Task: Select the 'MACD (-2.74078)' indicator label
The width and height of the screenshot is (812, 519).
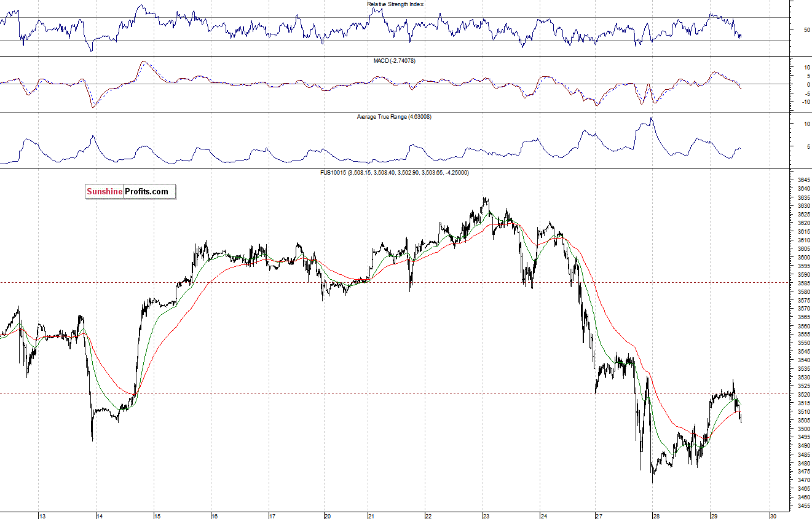Action: click(395, 61)
